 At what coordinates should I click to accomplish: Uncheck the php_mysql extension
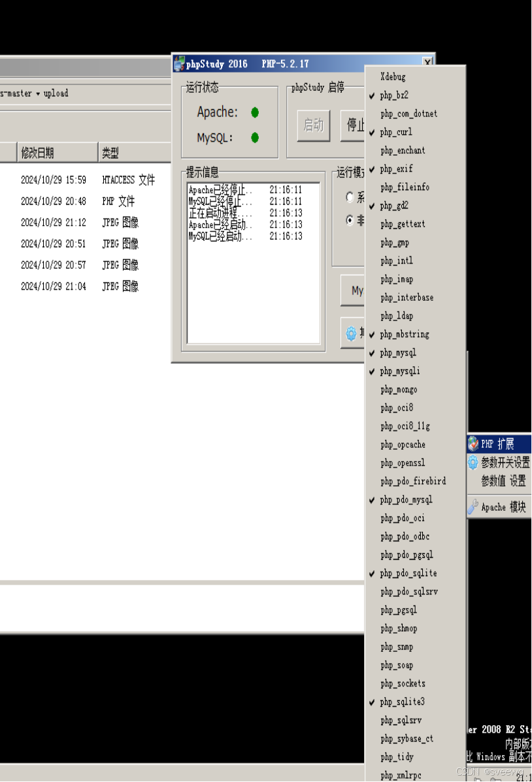416,352
